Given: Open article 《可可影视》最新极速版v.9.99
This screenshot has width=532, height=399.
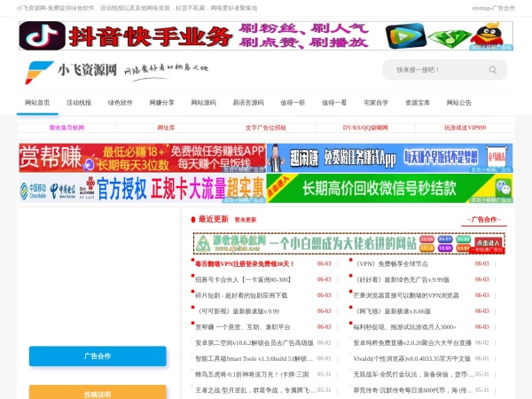Looking at the screenshot, I should [237, 311].
